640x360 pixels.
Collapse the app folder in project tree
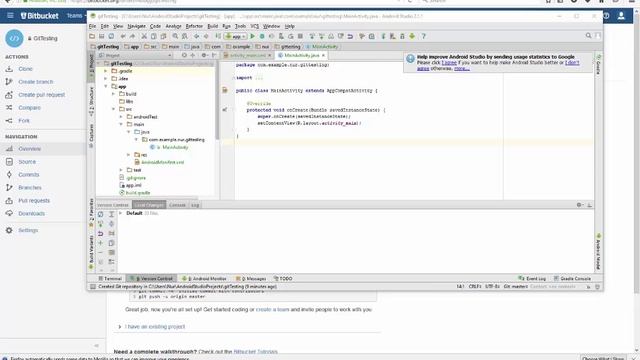[106, 87]
